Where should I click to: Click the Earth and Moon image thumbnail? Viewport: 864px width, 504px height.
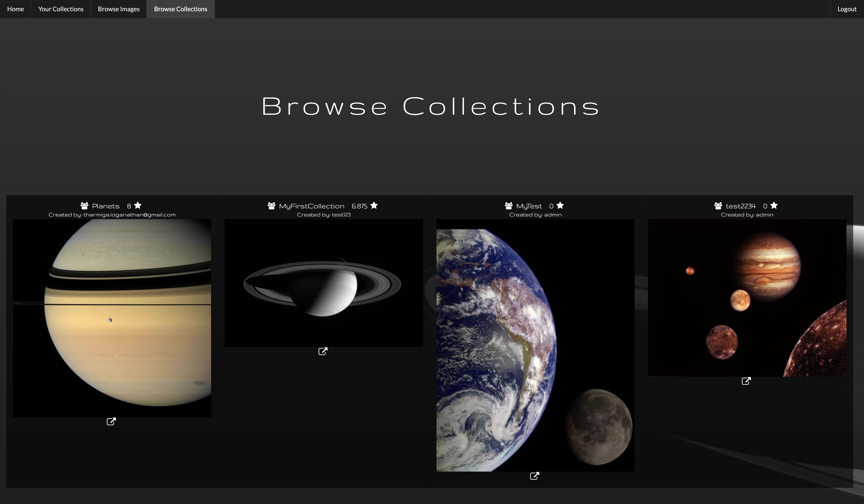pyautogui.click(x=535, y=345)
